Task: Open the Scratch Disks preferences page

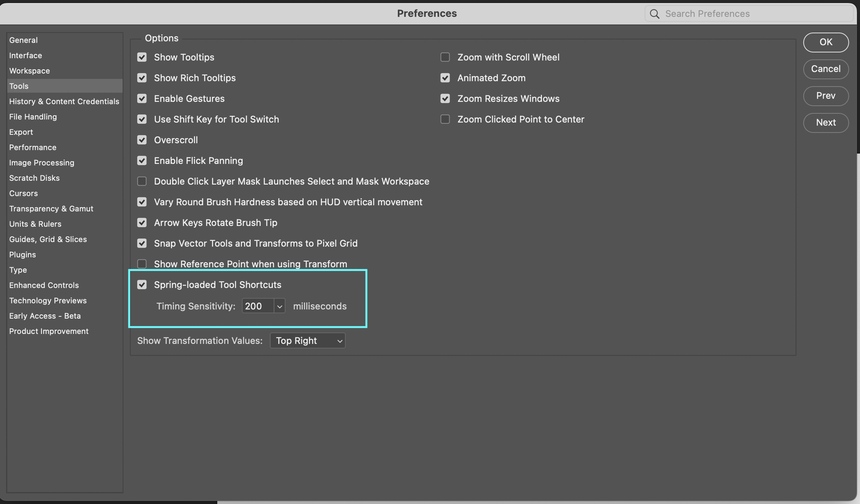Action: (x=34, y=178)
